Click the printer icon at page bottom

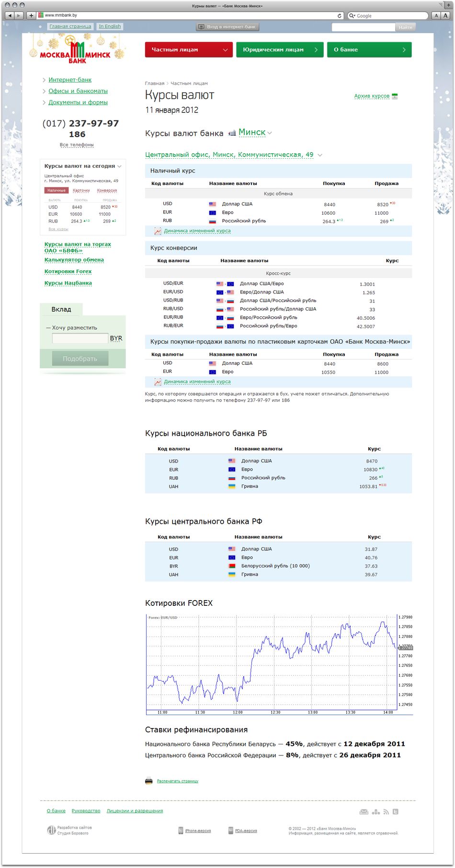point(149,781)
